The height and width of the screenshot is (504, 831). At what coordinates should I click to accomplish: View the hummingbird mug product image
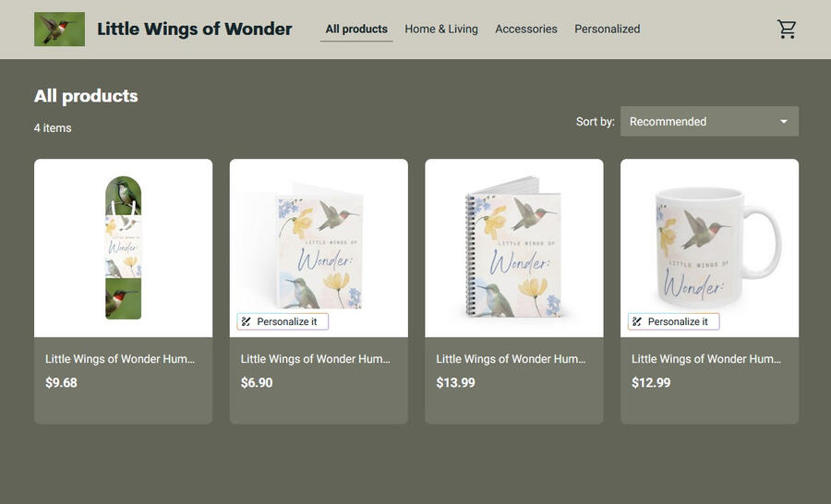tap(710, 248)
